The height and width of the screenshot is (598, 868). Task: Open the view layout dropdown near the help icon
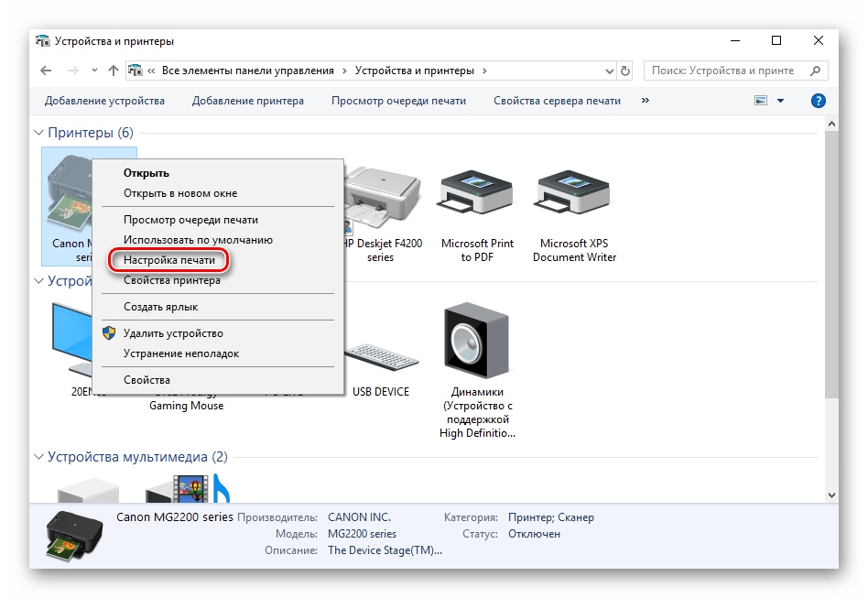click(780, 101)
